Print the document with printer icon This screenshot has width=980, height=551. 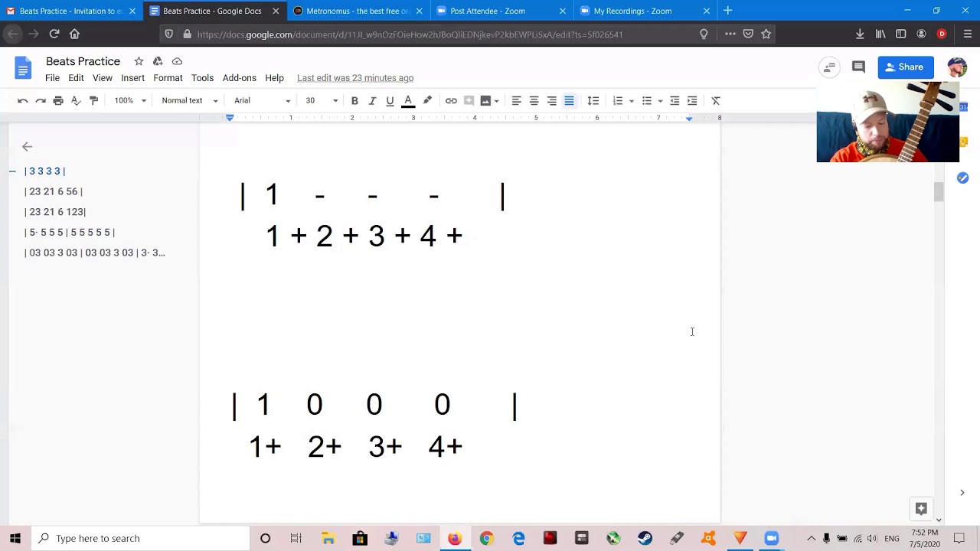(58, 100)
